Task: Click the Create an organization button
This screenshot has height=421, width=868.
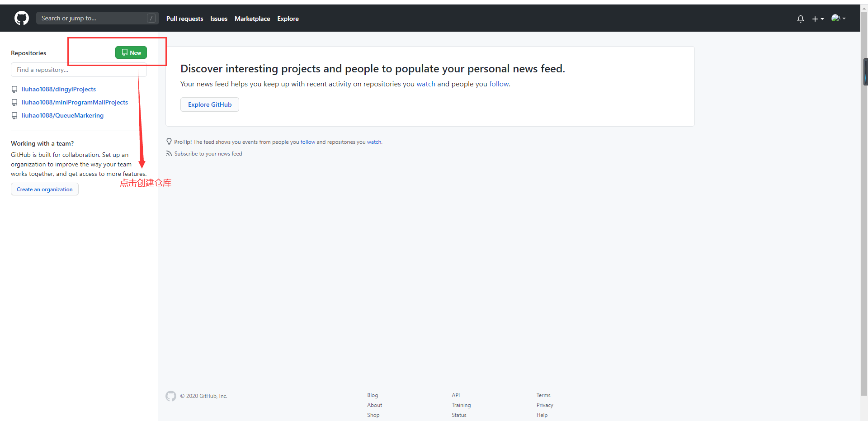Action: click(45, 189)
